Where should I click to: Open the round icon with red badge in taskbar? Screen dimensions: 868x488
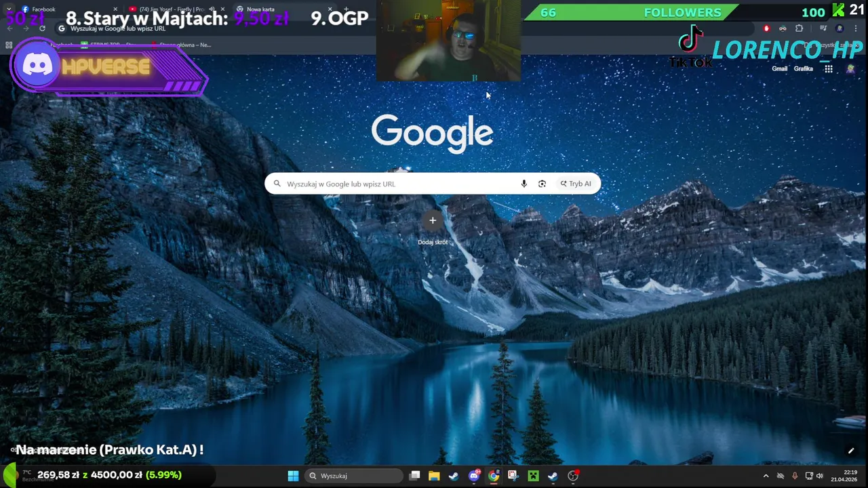pos(573,476)
